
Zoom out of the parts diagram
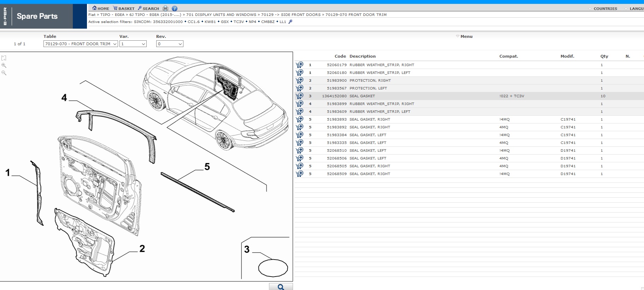pos(4,73)
